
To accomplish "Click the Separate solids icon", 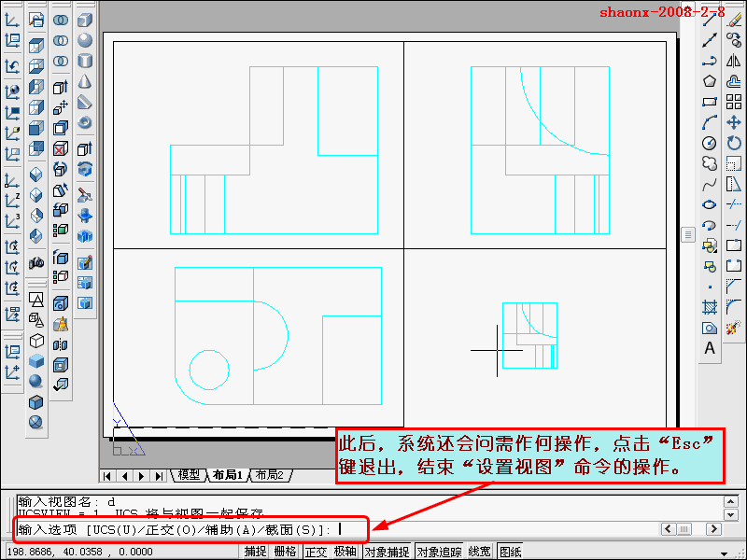I will pos(61,344).
